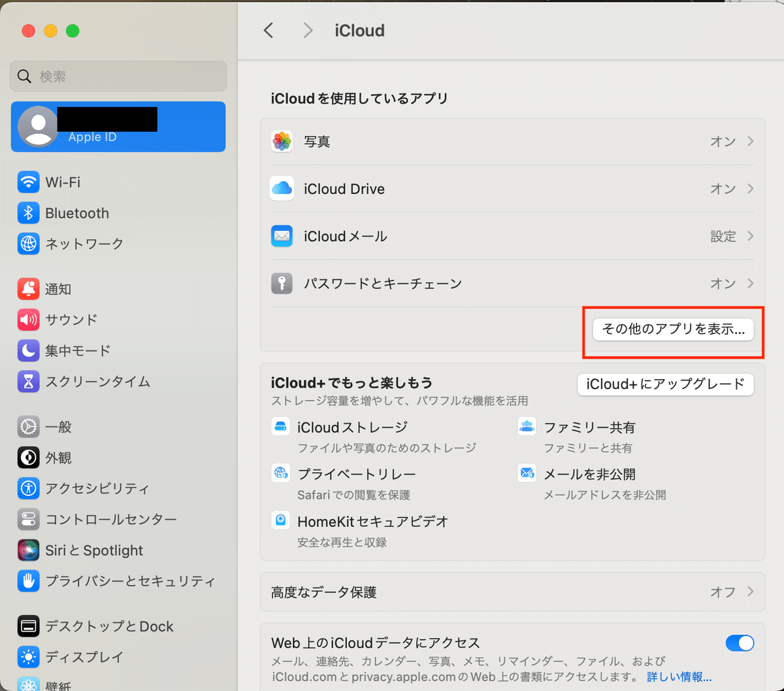Select デスクトップと Dock icon

(x=28, y=626)
